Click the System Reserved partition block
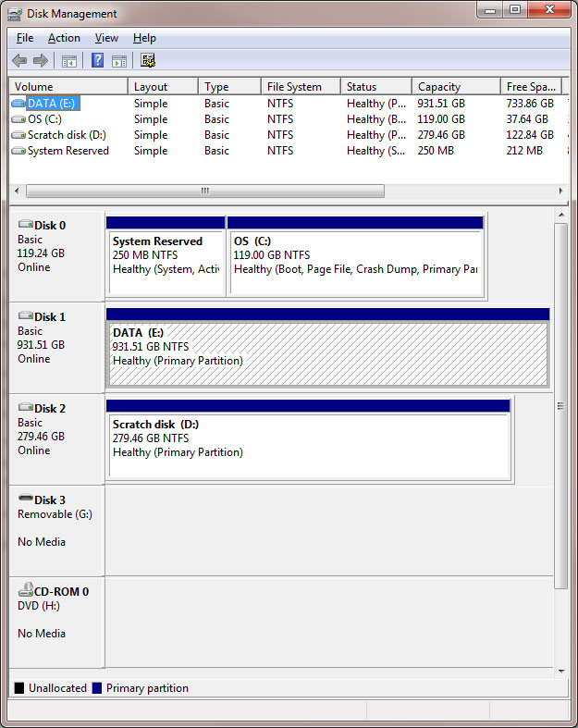This screenshot has height=728, width=578. pos(166,262)
